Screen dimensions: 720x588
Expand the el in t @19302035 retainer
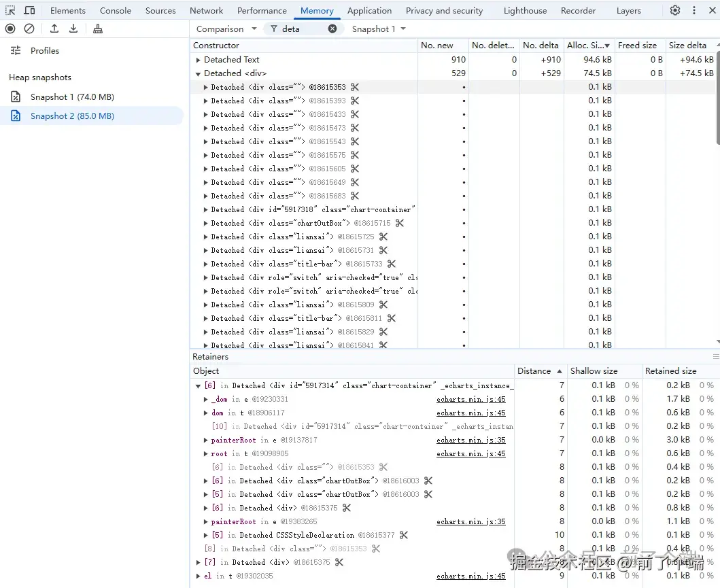click(198, 576)
